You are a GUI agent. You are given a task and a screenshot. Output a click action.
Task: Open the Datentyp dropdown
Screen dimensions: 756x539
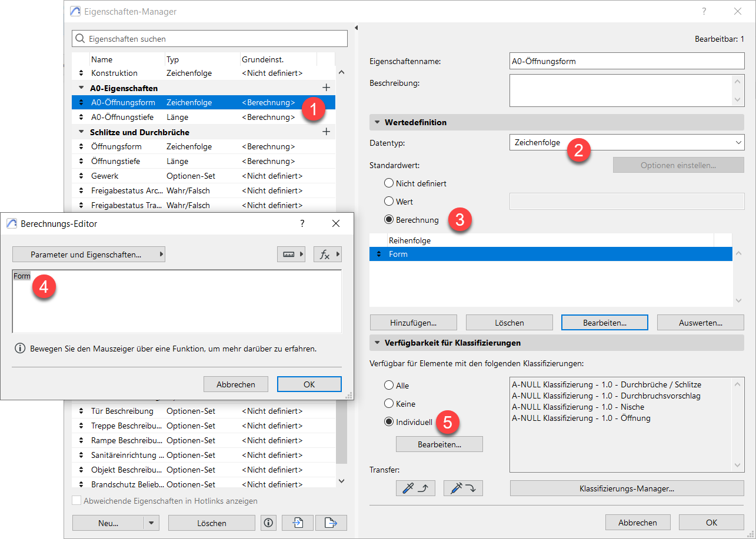[x=627, y=142]
